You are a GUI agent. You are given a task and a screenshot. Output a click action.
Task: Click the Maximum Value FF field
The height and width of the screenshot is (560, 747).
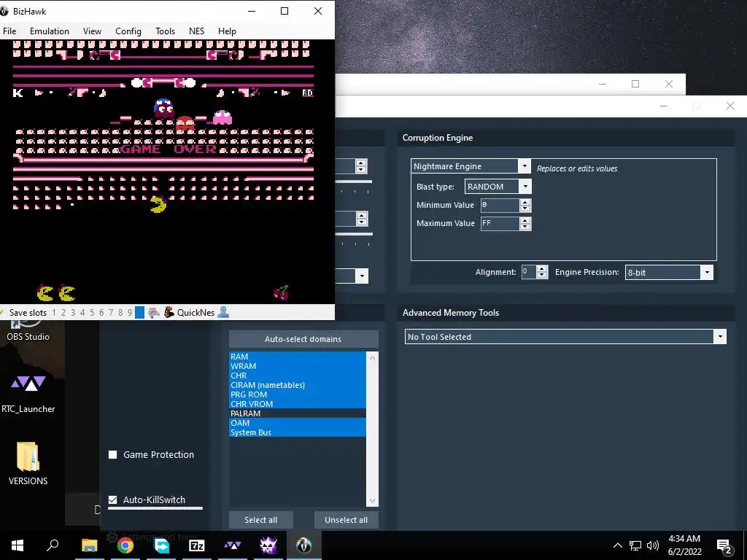500,223
